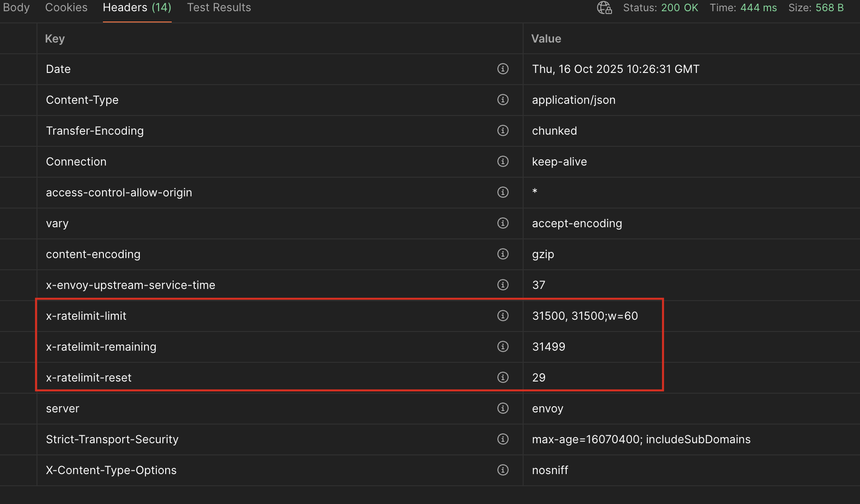Show info for x-envoy-upstream-service-time header
Viewport: 860px width, 504px height.
pyautogui.click(x=503, y=285)
